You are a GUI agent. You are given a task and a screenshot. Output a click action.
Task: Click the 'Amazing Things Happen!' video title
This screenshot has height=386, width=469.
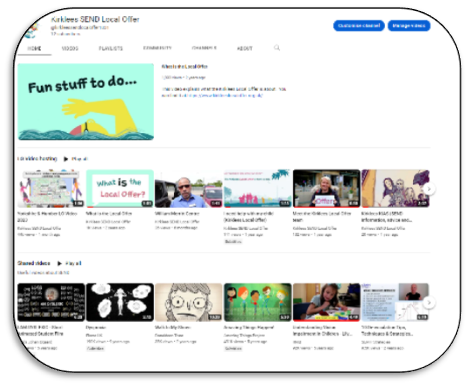click(249, 327)
